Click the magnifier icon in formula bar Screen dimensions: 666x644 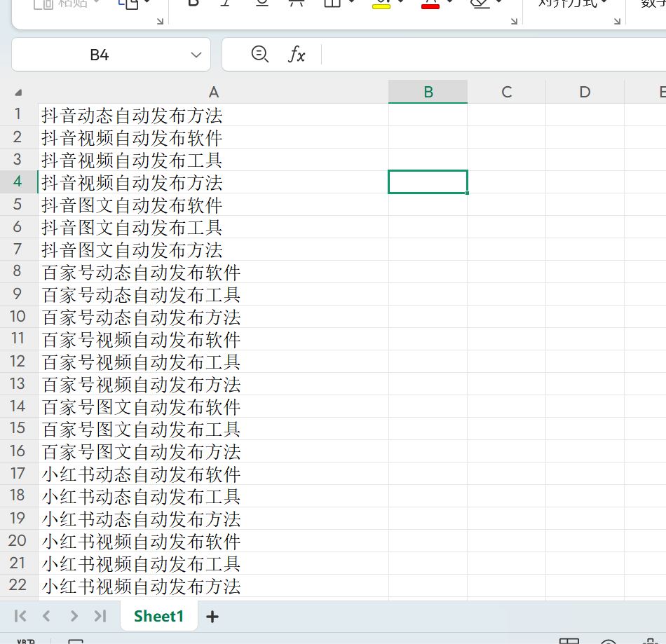260,55
